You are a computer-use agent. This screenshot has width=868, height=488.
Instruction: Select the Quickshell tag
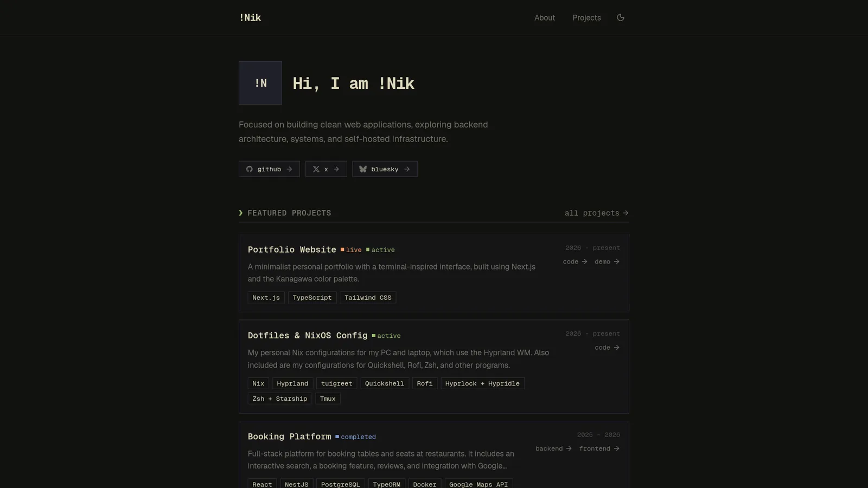tap(385, 383)
